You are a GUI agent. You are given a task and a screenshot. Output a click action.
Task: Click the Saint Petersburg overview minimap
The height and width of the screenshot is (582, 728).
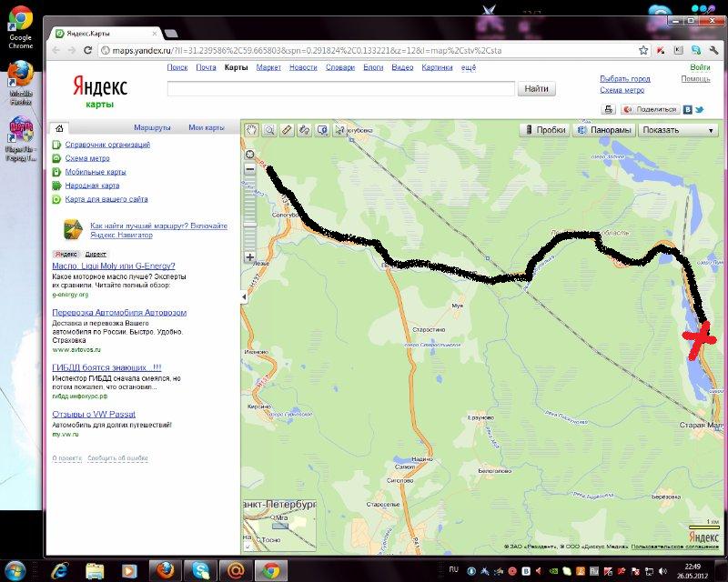(278, 526)
